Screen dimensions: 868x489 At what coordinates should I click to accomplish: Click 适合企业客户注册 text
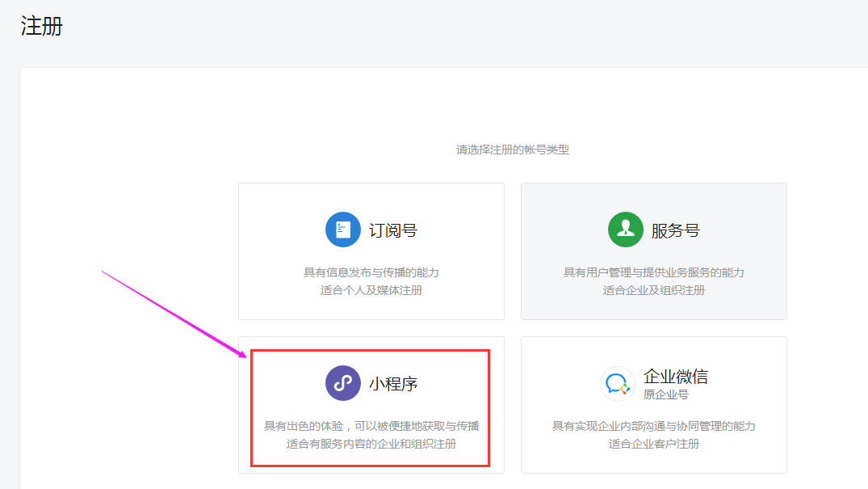tap(653, 444)
